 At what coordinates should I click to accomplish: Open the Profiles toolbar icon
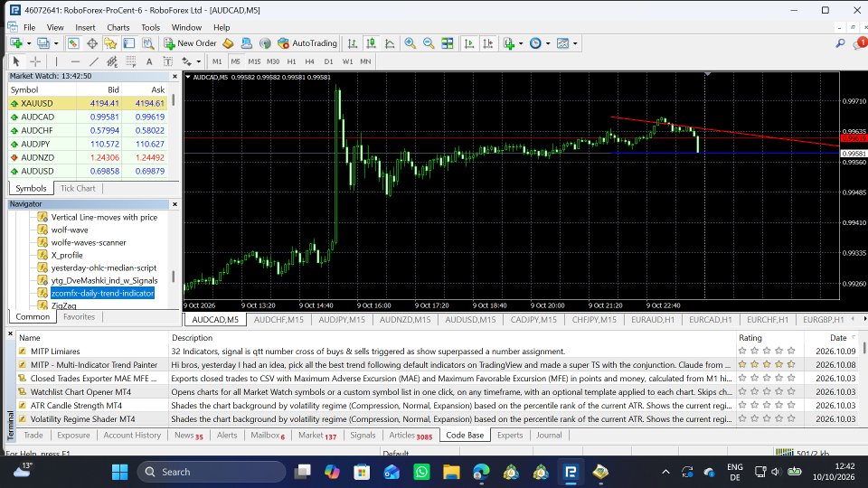(42, 43)
